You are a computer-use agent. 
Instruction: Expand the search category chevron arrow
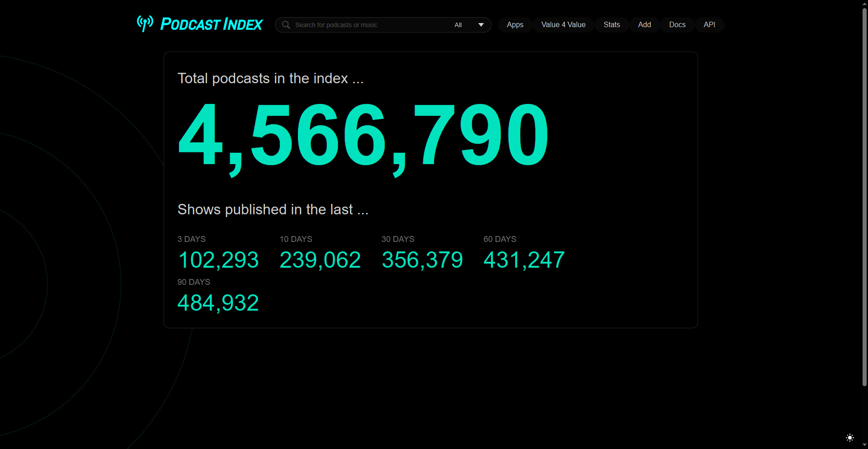click(481, 25)
